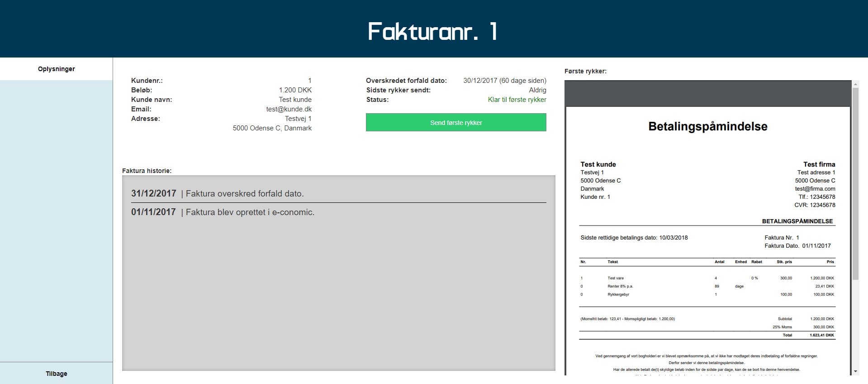
Task: Click the Beløb value 1.200 DKK
Action: 295,90
